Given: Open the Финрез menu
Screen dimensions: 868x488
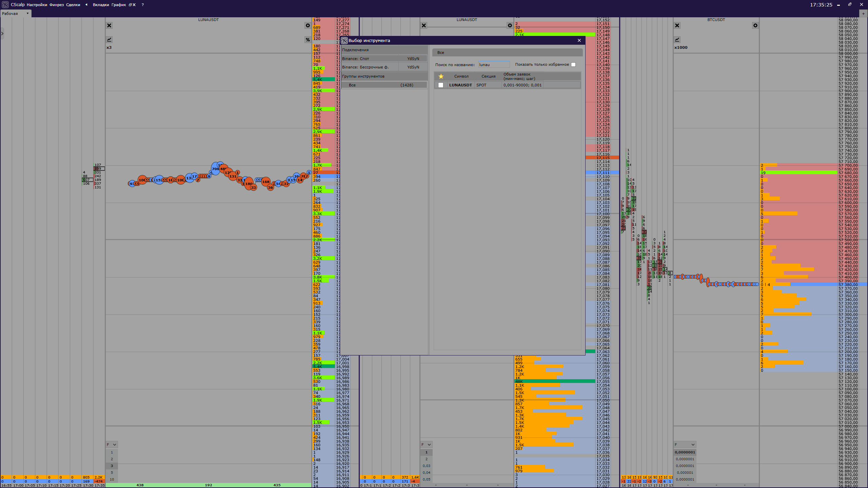Looking at the screenshot, I should pyautogui.click(x=57, y=5).
